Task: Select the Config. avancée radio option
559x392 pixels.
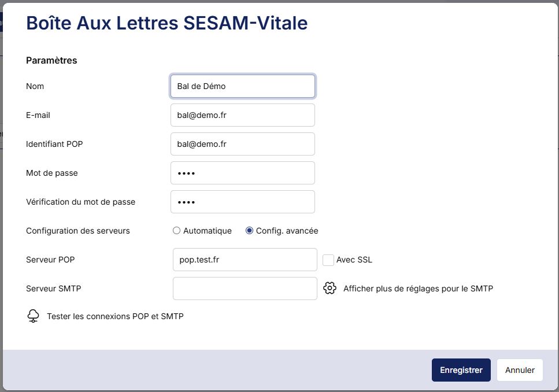Action: [250, 231]
